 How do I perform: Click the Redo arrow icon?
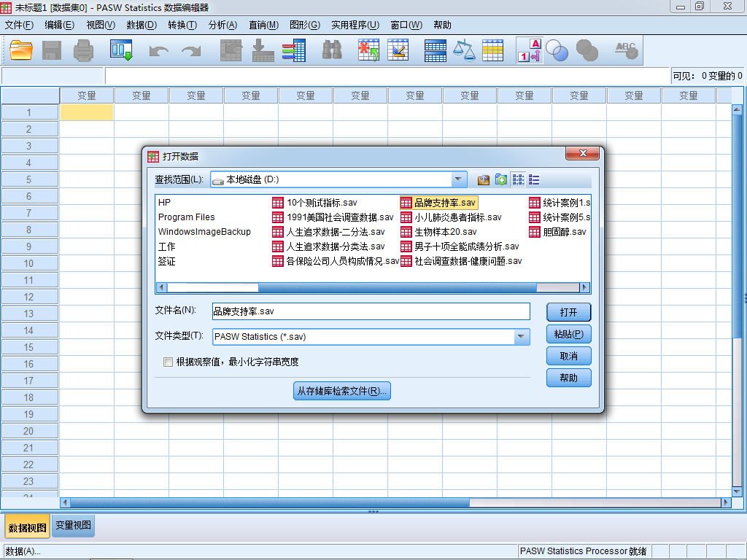(191, 51)
